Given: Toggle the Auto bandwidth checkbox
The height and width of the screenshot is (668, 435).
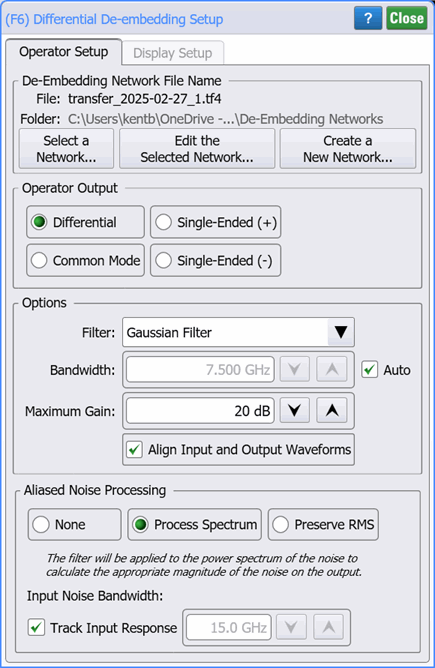Looking at the screenshot, I should [x=369, y=369].
